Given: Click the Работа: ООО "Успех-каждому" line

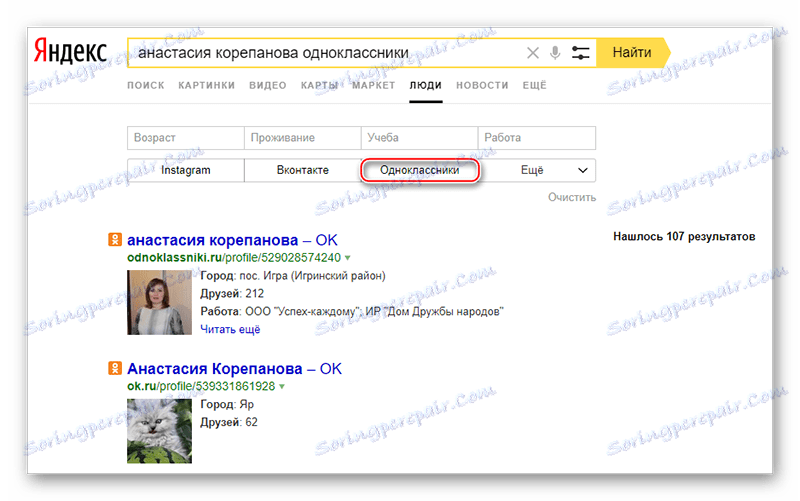Looking at the screenshot, I should pyautogui.click(x=352, y=311).
